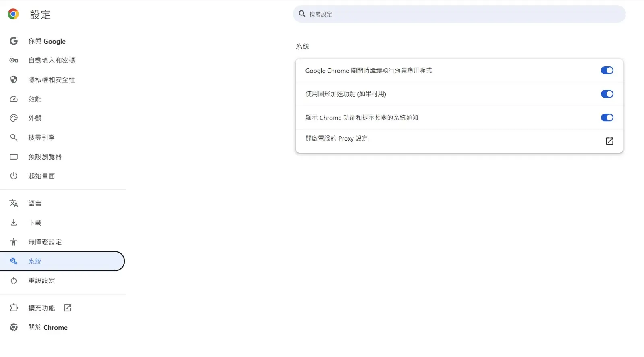644x357 pixels.
Task: Select 搜尋引擎 in the sidebar
Action: pos(62,137)
